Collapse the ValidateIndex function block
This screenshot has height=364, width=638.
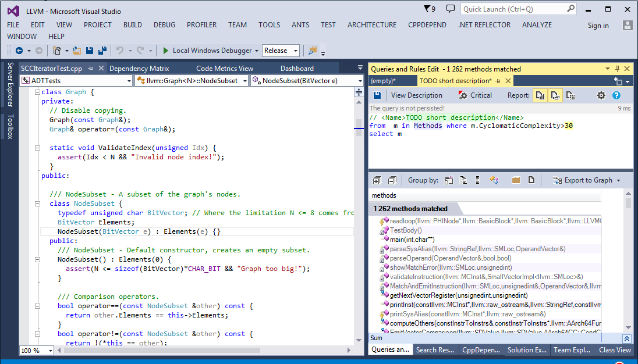click(x=37, y=148)
